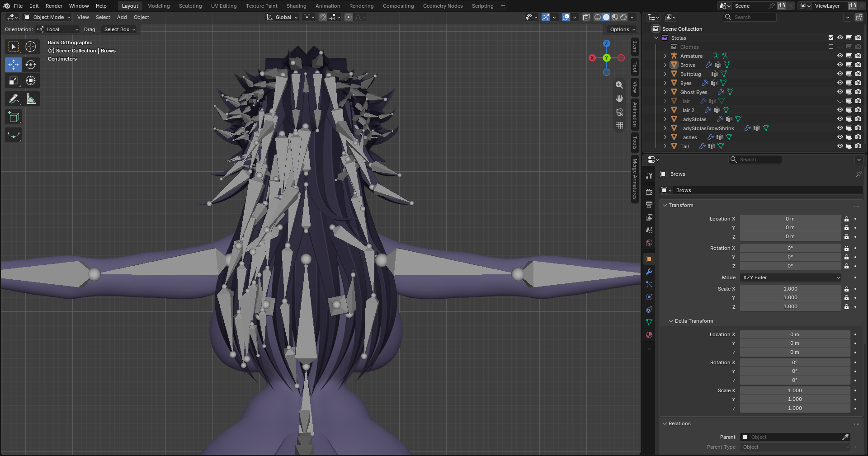Select the LadyStolasBrowShrink object in outliner
868x456 pixels.
click(x=707, y=128)
